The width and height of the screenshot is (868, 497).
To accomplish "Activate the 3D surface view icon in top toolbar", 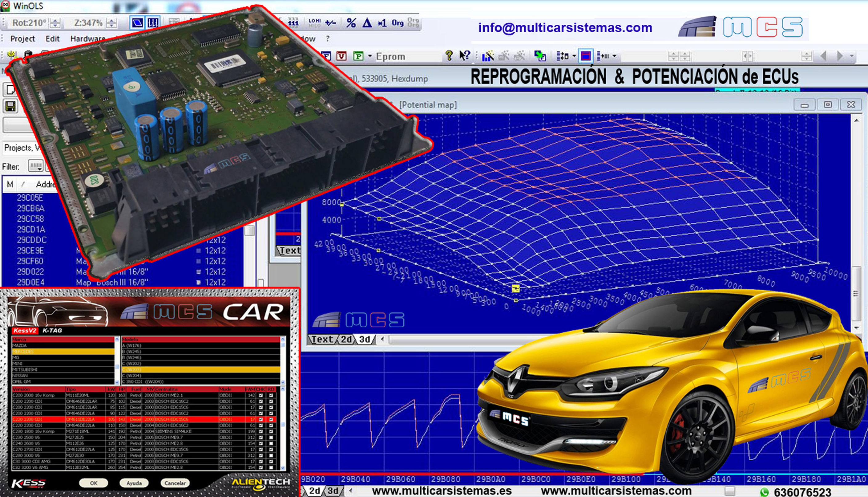I will pyautogui.click(x=137, y=23).
